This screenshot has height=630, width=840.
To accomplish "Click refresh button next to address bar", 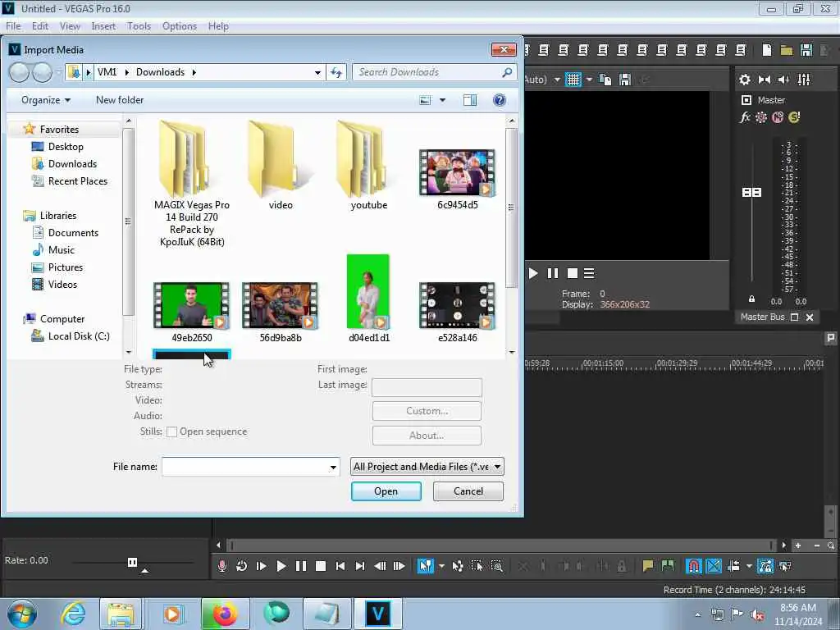I will point(336,72).
